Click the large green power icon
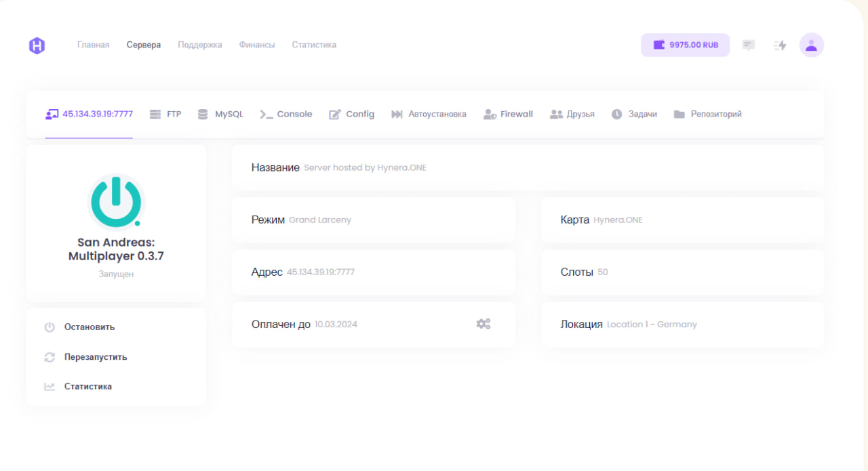Screen dimensions: 868x471 [x=116, y=201]
